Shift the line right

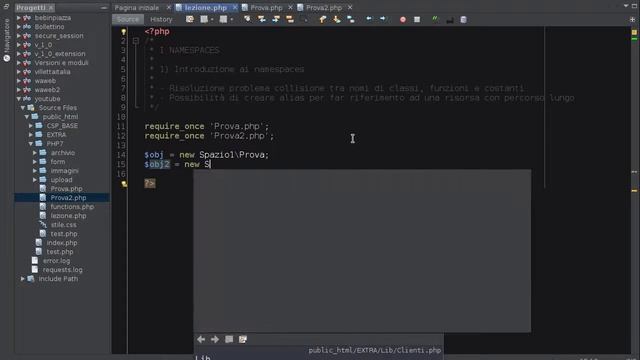pos(383,19)
